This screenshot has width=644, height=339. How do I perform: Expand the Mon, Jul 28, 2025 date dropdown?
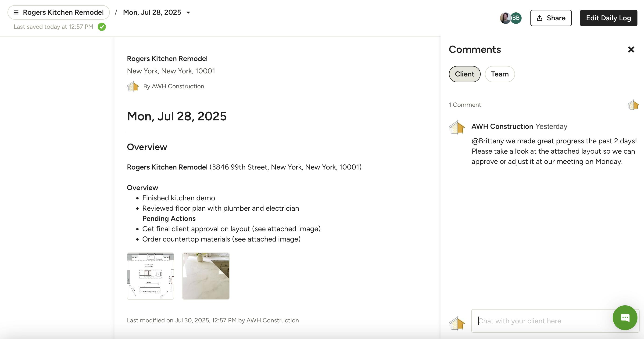point(189,13)
